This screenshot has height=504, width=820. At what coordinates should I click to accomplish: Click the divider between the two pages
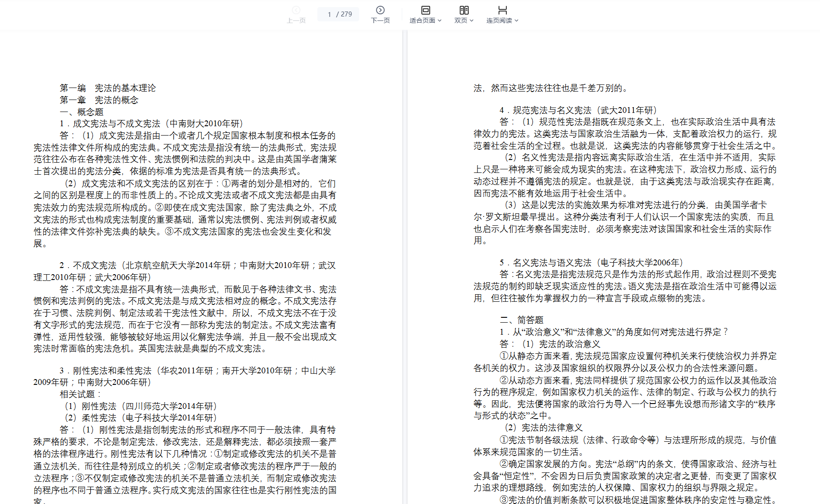pos(404,267)
